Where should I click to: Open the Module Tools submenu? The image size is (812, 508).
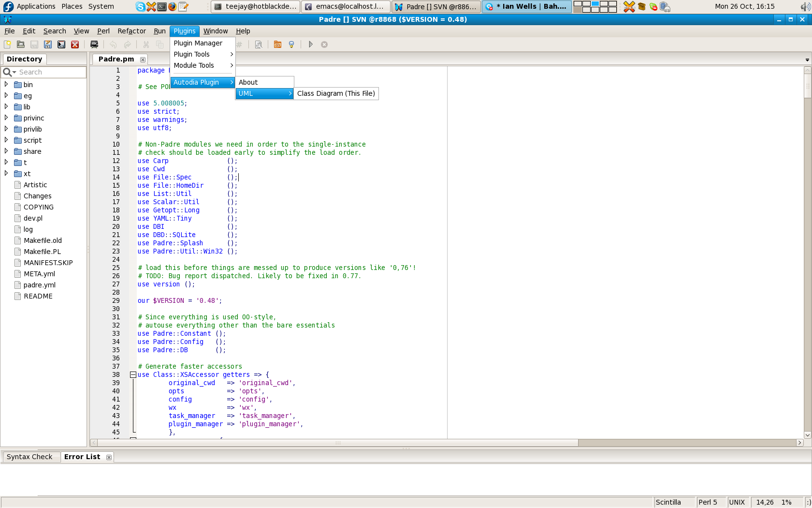tap(203, 65)
